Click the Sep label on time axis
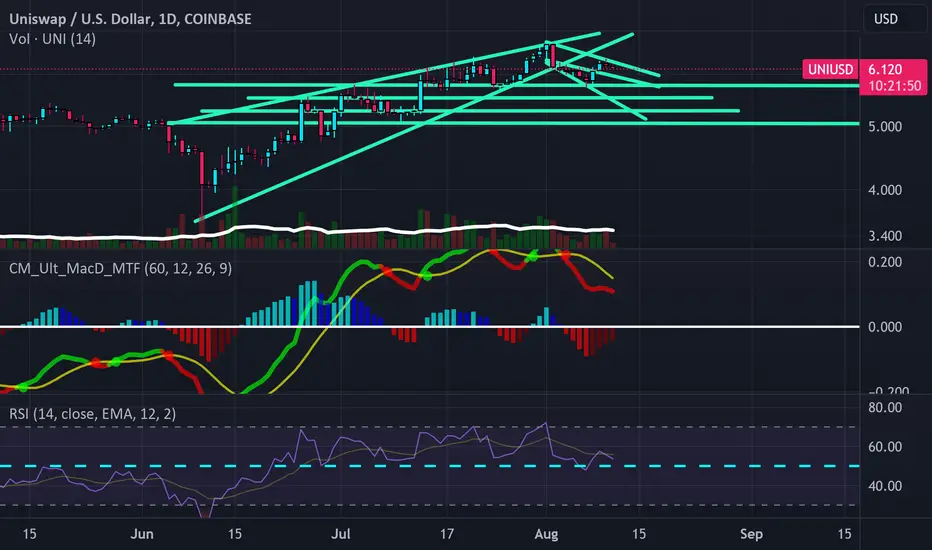This screenshot has width=932, height=550. click(x=751, y=534)
